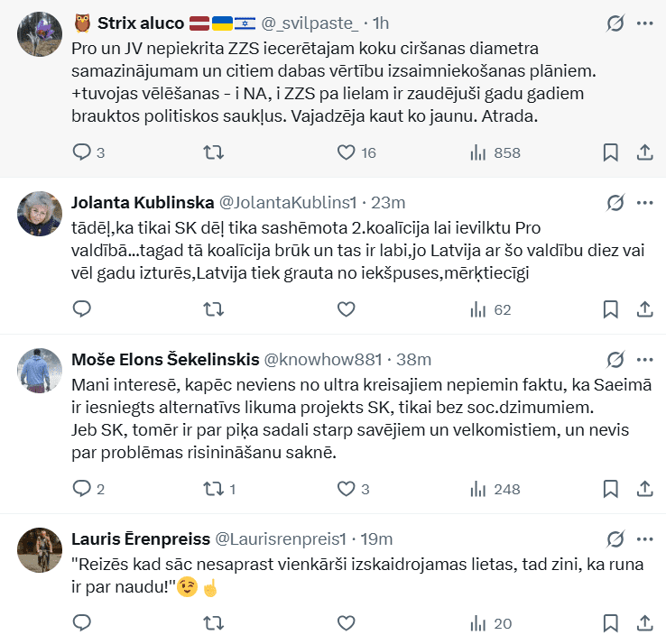The image size is (666, 644).
Task: Open Grok icon on Strix aluco's post
Action: [x=615, y=23]
